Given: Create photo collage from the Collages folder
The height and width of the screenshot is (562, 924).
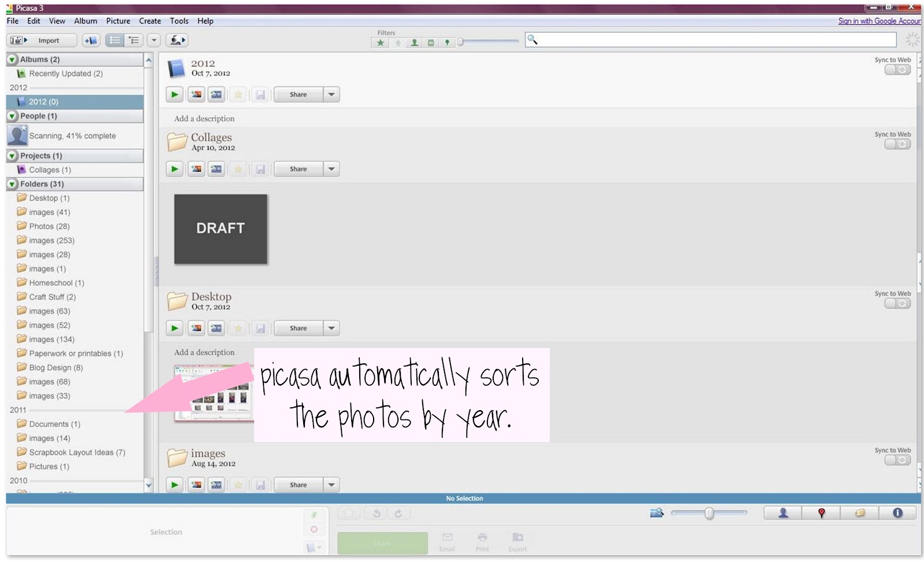Looking at the screenshot, I should point(196,169).
